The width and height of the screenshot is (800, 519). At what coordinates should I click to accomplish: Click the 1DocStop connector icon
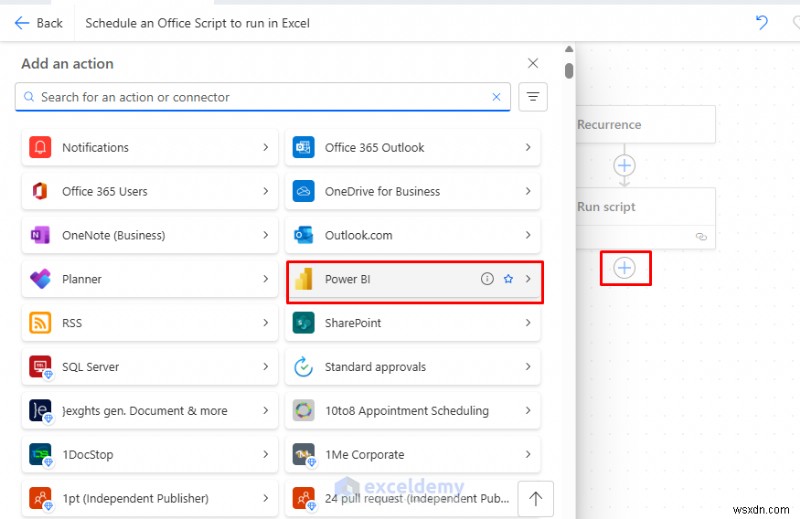point(40,455)
